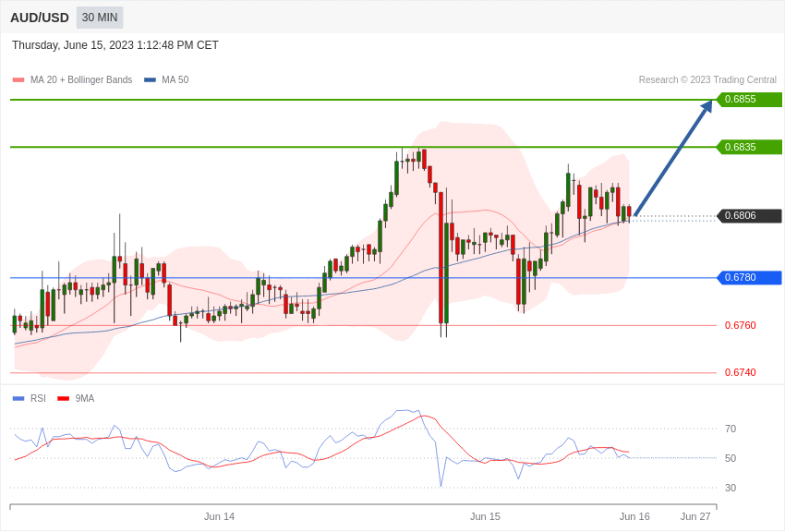Image resolution: width=785 pixels, height=532 pixels.
Task: Click the red 9MA legend swatch
Action: tap(63, 399)
